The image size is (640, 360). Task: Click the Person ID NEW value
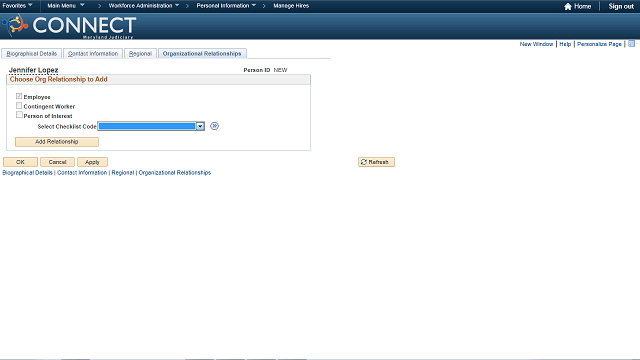[280, 70]
